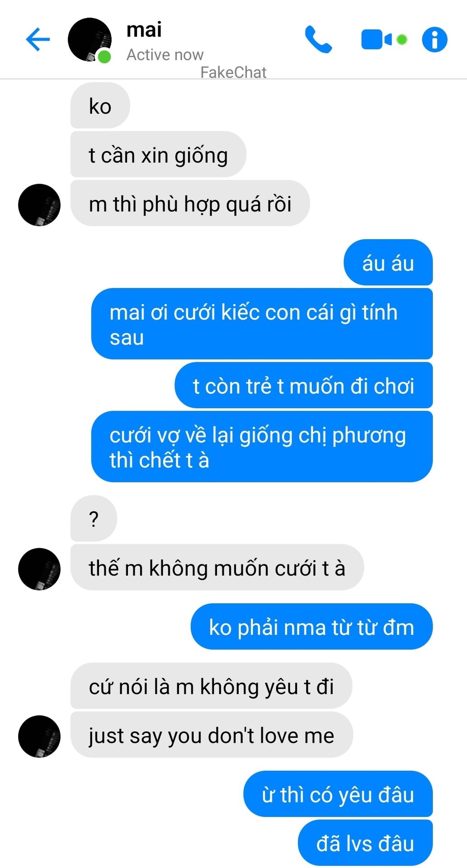
Task: Start a voice call with mai
Action: (318, 39)
